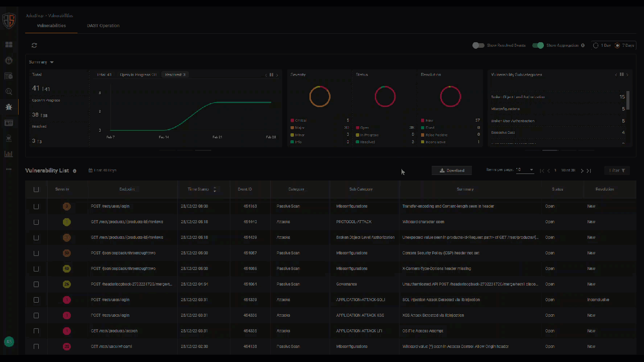Go to the next page of results
644x362 pixels.
(582, 171)
